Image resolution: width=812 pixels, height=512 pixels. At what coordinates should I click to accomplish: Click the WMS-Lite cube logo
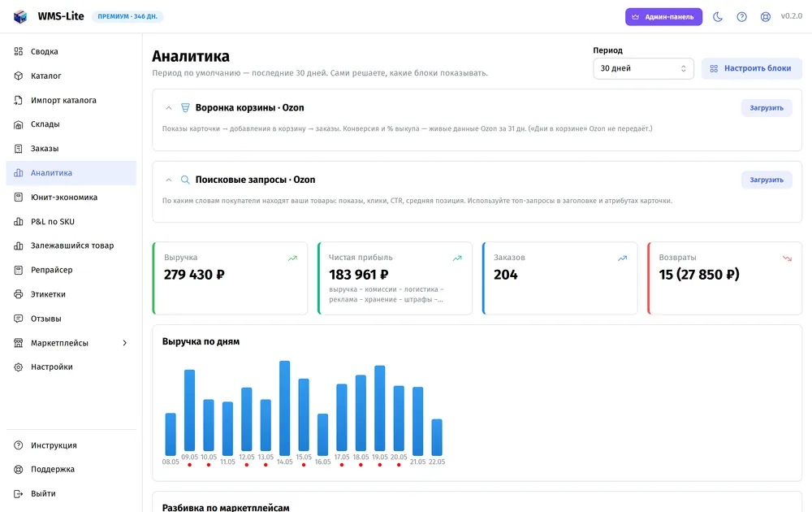(20, 16)
